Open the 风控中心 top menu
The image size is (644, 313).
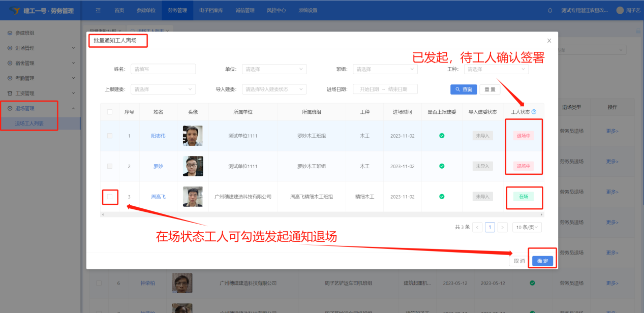276,10
